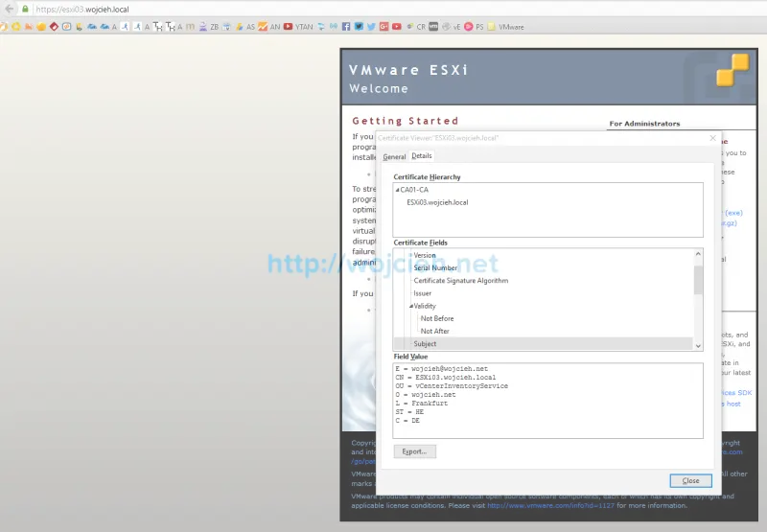Open the AN bookmark with chart icon
This screenshot has height=532, width=767.
point(269,27)
